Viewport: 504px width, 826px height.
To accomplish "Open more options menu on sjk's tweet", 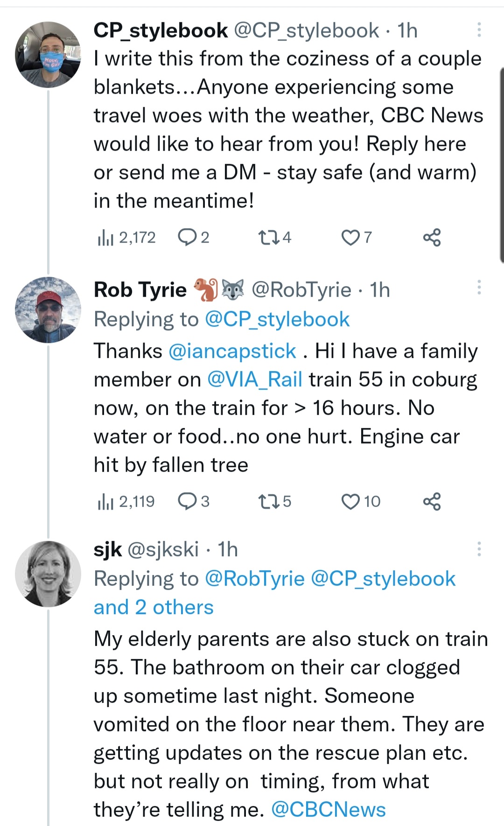I will [479, 549].
